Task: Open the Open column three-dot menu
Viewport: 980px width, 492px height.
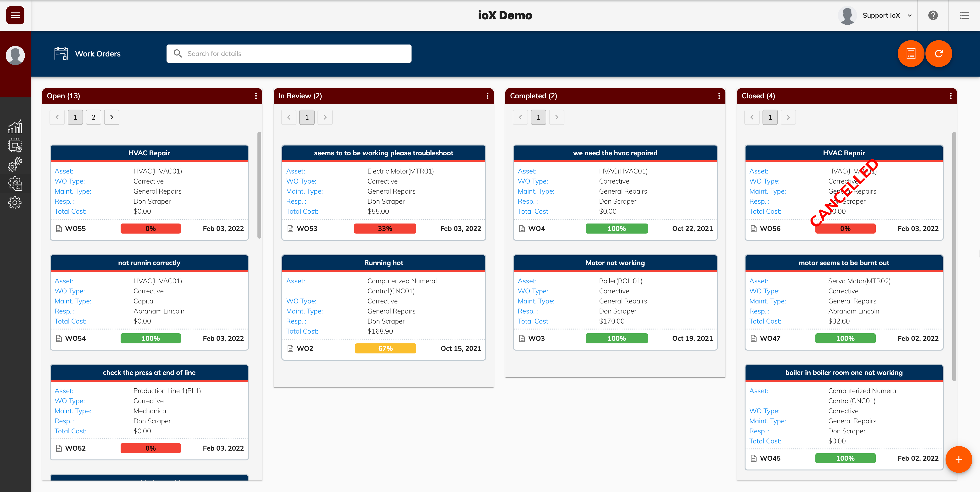Action: tap(256, 96)
